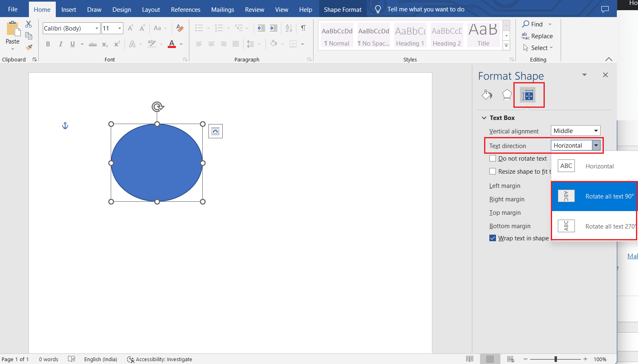Viewport: 638px width, 364px height.
Task: Switch to the Shape Format tab
Action: pyautogui.click(x=342, y=9)
